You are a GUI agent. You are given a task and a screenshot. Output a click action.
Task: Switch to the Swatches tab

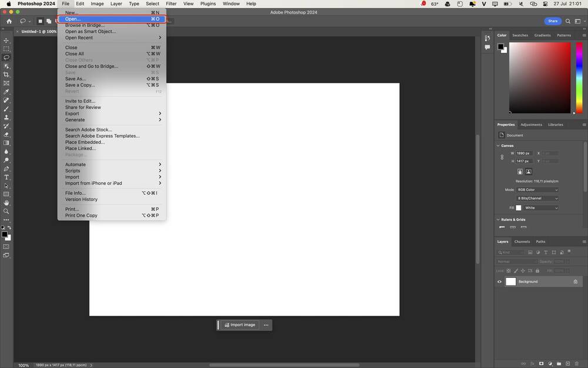pos(520,35)
